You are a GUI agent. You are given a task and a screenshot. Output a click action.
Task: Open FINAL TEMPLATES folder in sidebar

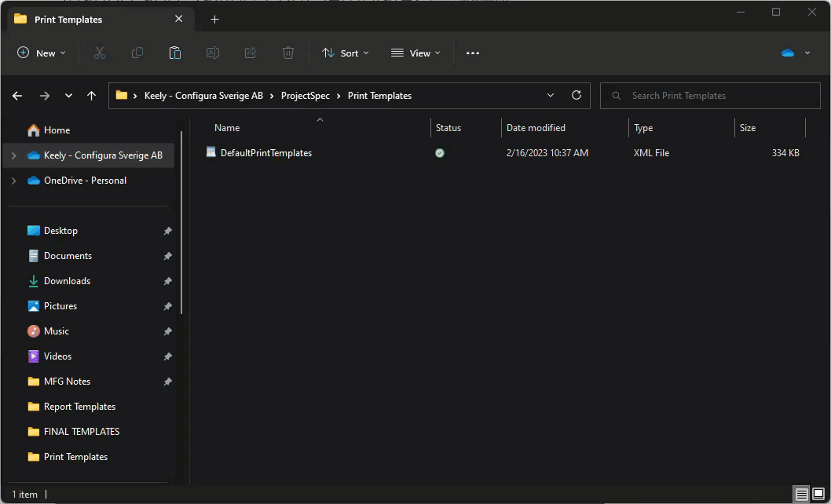(82, 432)
